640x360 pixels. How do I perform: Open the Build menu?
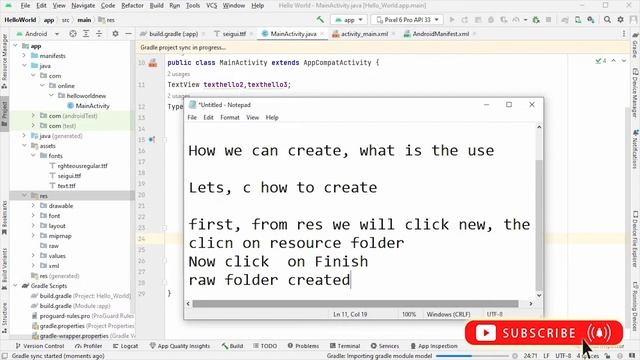click(x=156, y=6)
